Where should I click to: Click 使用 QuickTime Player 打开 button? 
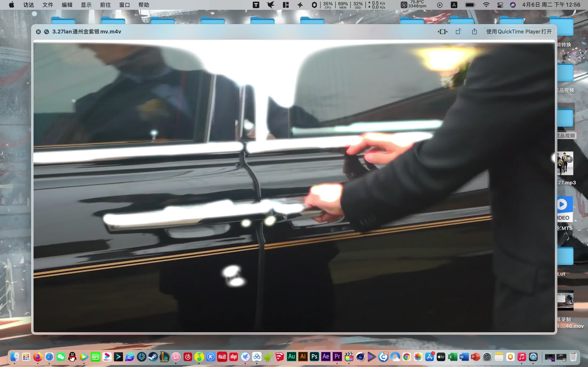[x=519, y=31]
